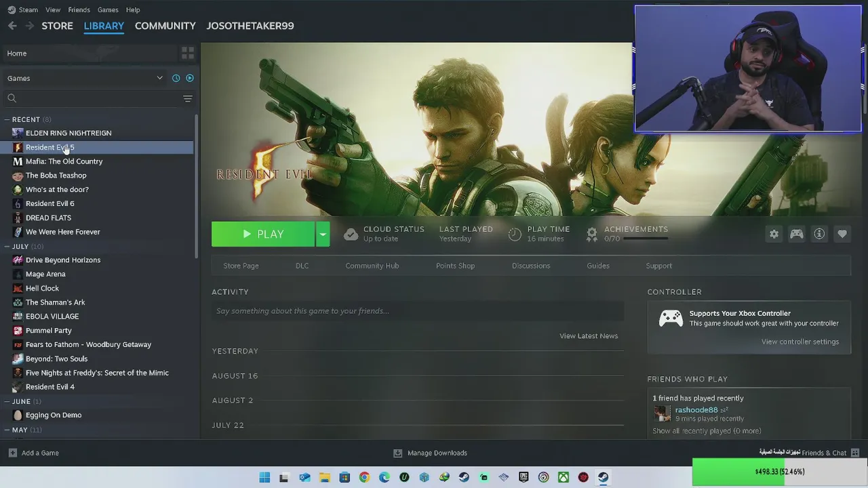Click the cloud status icon
Screen dimensions: 868x488
tap(351, 234)
